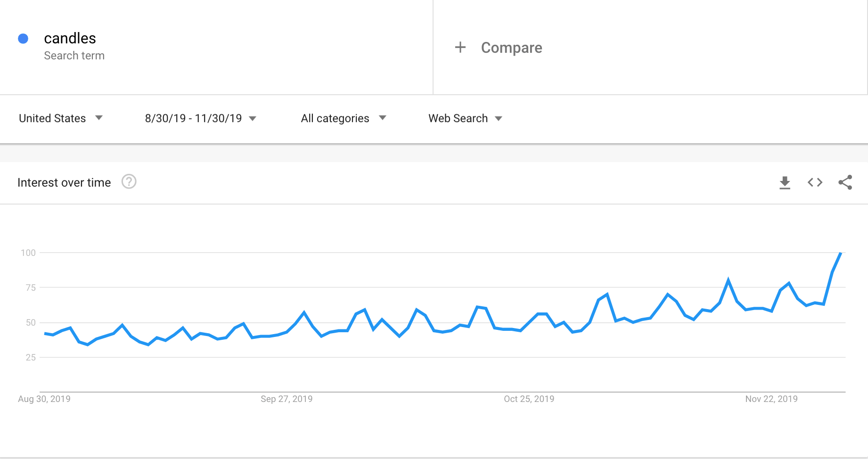Click the blue candles color dot
This screenshot has width=868, height=459.
coord(23,39)
